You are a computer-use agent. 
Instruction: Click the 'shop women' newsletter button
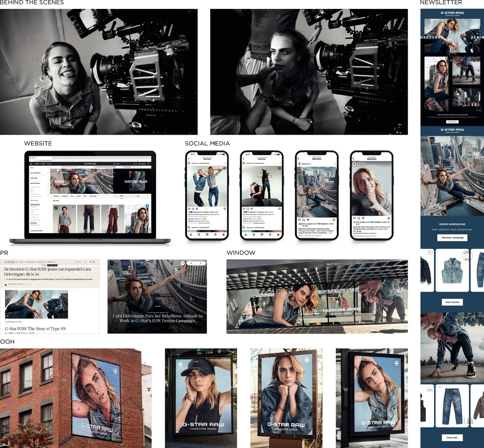point(452,302)
